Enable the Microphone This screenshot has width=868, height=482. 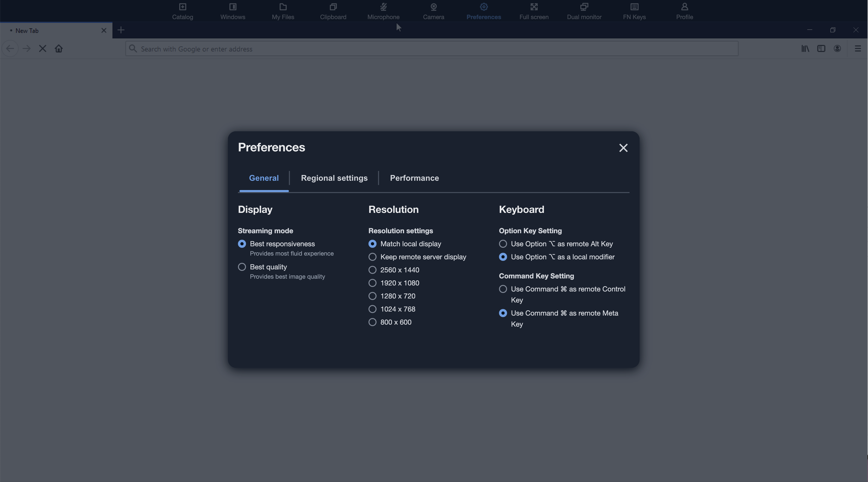click(384, 11)
